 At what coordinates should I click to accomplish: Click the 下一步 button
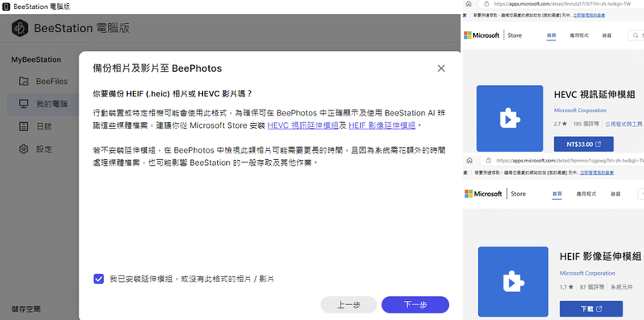tap(415, 305)
